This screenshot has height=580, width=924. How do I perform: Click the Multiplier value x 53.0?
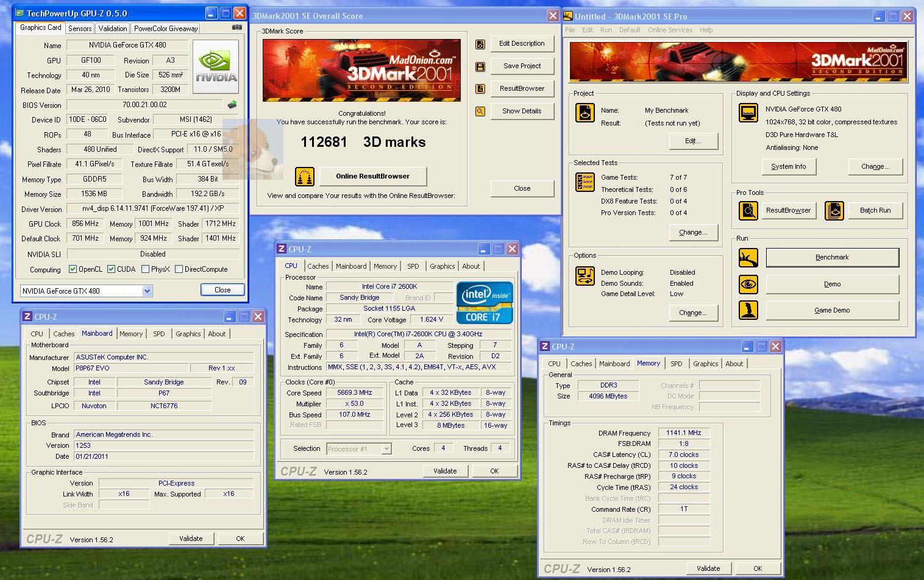tap(355, 404)
